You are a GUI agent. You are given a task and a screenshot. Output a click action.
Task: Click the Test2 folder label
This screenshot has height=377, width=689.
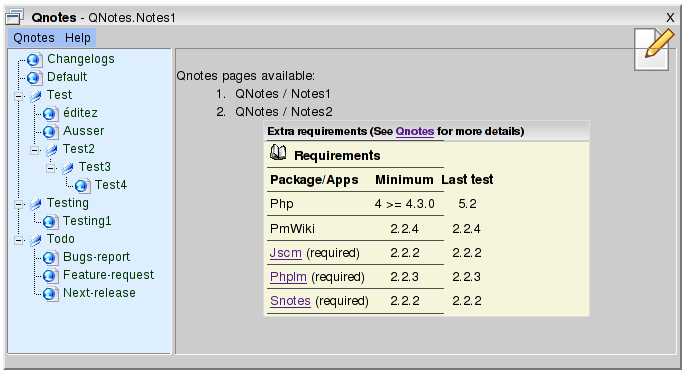pos(79,149)
